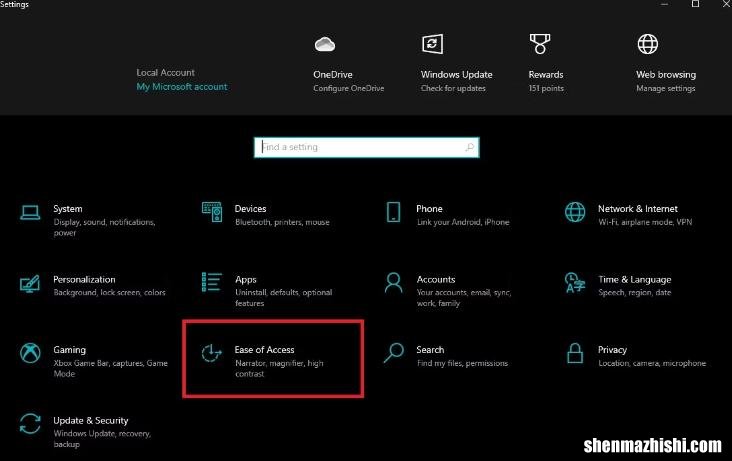Click 'Bluetooth, printers, mouse' description
This screenshot has width=732, height=461.
[x=282, y=222]
